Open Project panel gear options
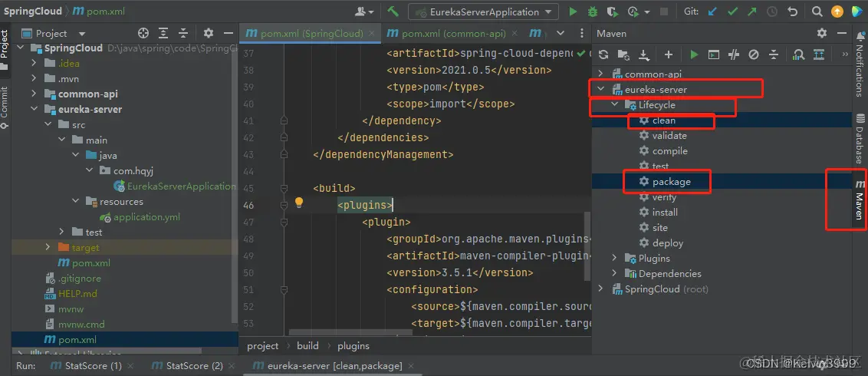Screen dimensions: 868x376 [x=208, y=33]
